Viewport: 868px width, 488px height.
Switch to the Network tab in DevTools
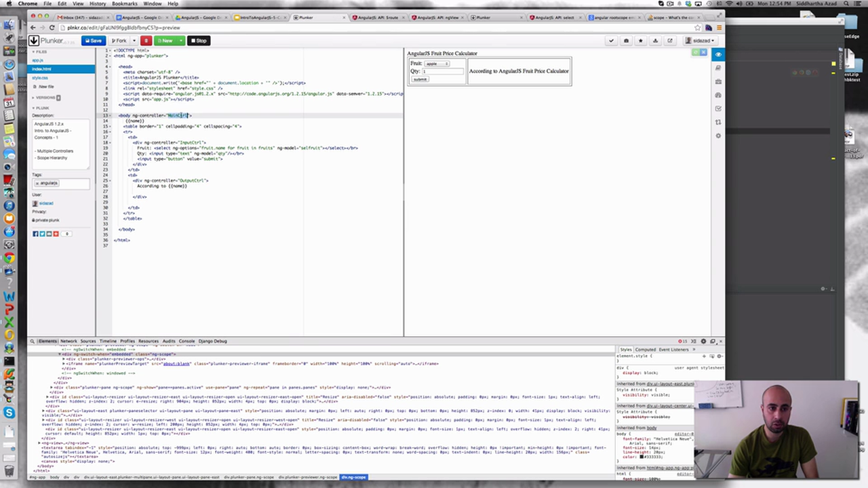[x=68, y=341]
